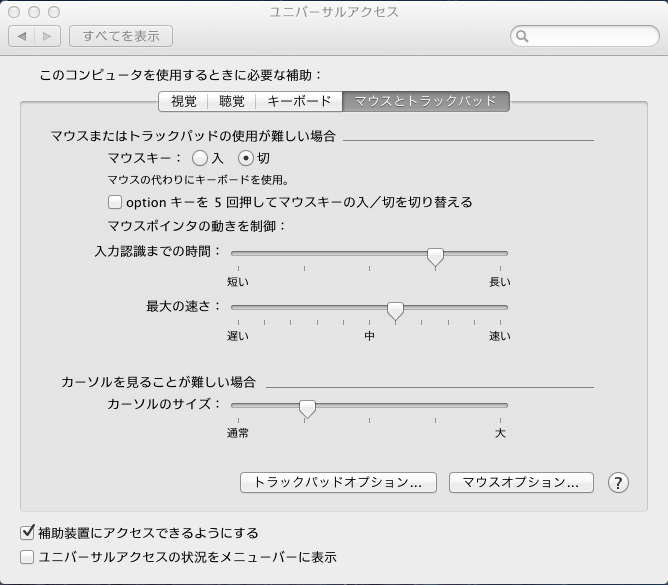Enable showing Universal Access status in menu bar
Screen dimensions: 668x585
[x=27, y=557]
